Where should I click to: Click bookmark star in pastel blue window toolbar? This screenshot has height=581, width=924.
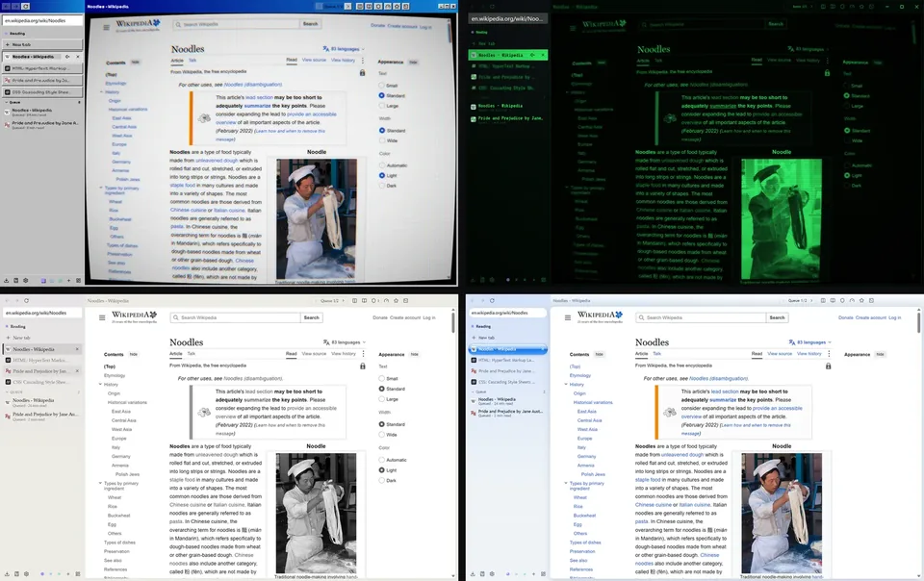pyautogui.click(x=861, y=300)
